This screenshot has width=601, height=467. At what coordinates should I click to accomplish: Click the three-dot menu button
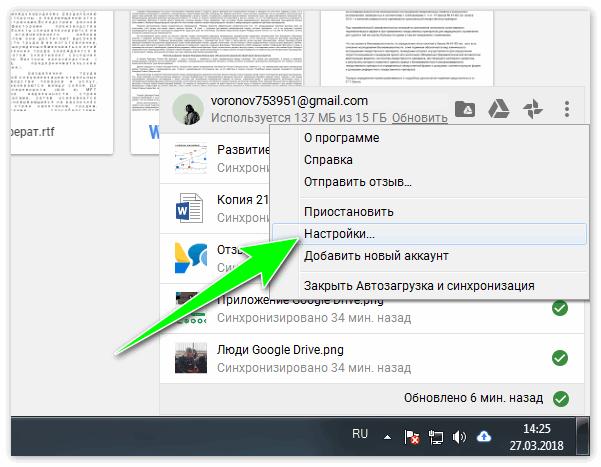(567, 109)
